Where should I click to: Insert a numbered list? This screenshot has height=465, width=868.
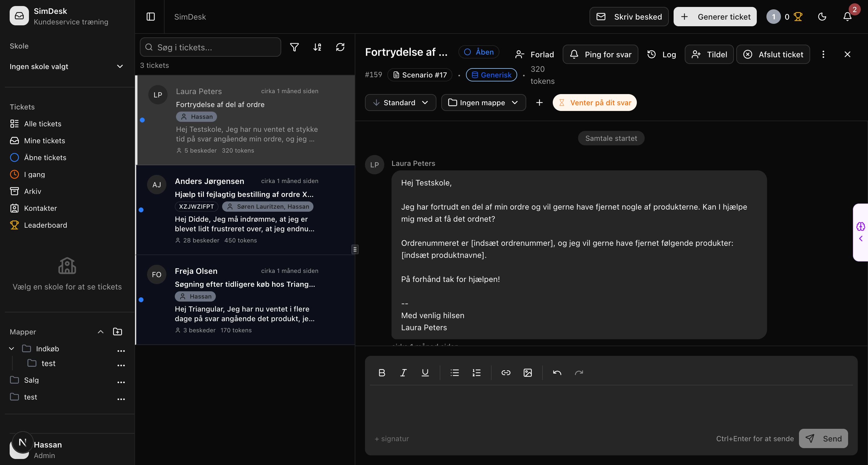476,373
